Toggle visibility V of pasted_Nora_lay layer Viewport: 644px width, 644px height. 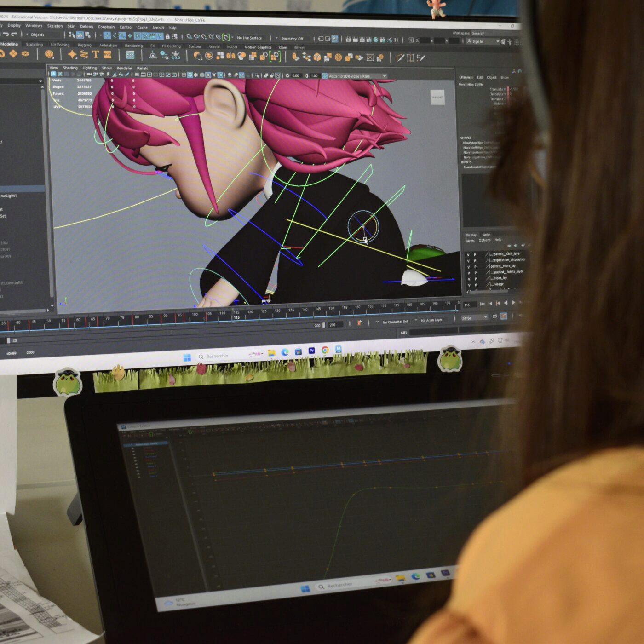pos(468,267)
